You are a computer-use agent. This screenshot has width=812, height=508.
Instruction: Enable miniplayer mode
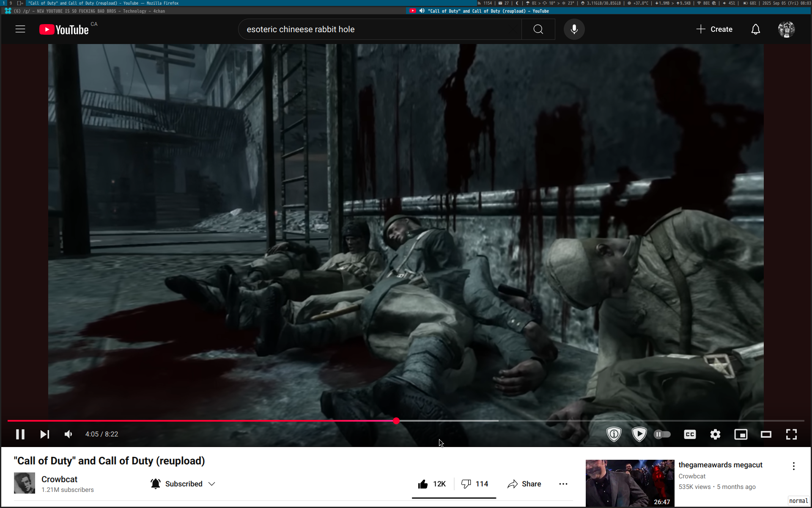[741, 434]
